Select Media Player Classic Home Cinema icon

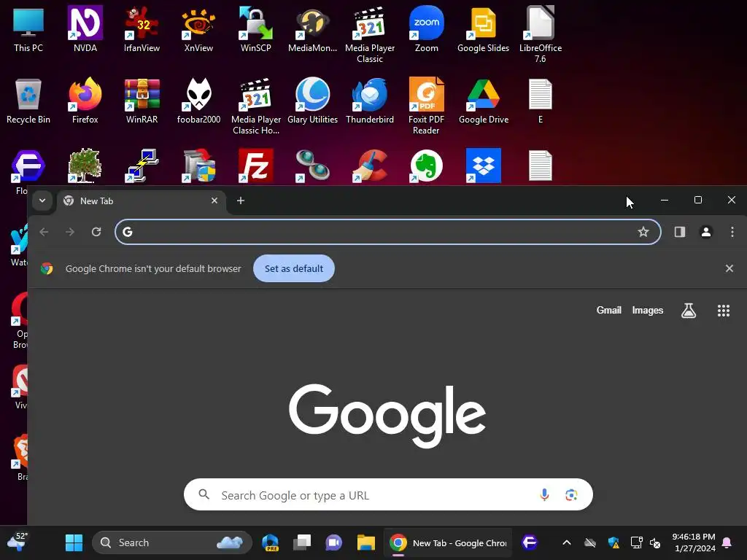point(256,106)
